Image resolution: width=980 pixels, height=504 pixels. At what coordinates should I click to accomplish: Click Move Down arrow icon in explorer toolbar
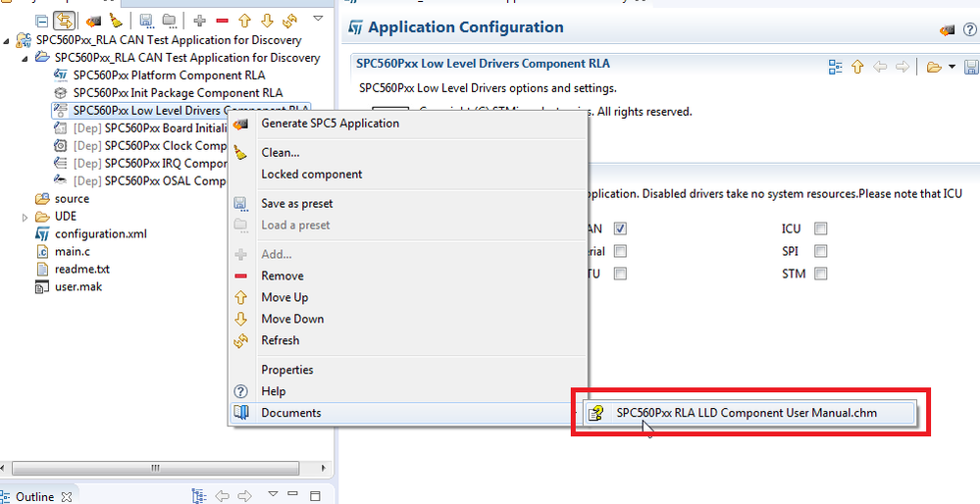click(x=267, y=21)
